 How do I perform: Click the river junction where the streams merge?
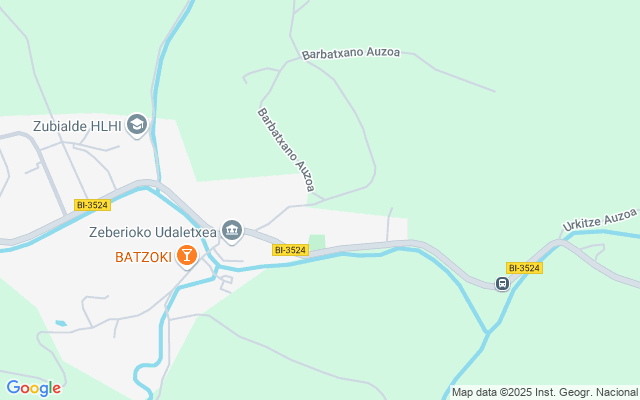(488, 334)
